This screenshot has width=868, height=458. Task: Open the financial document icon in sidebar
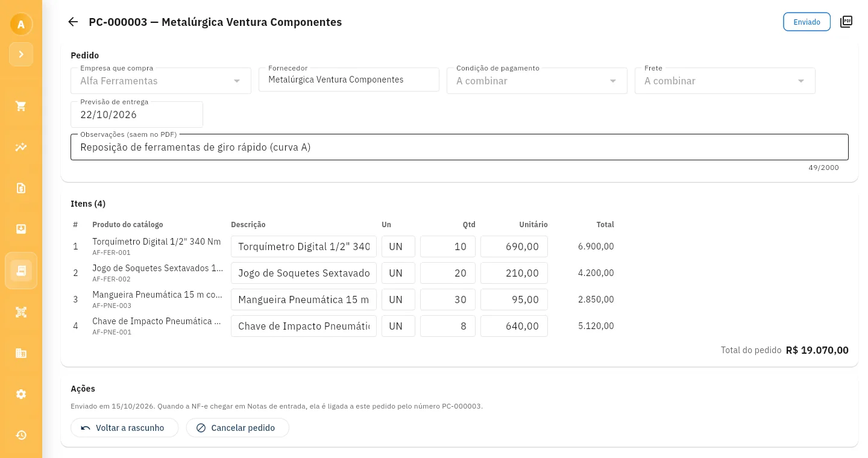click(x=21, y=188)
